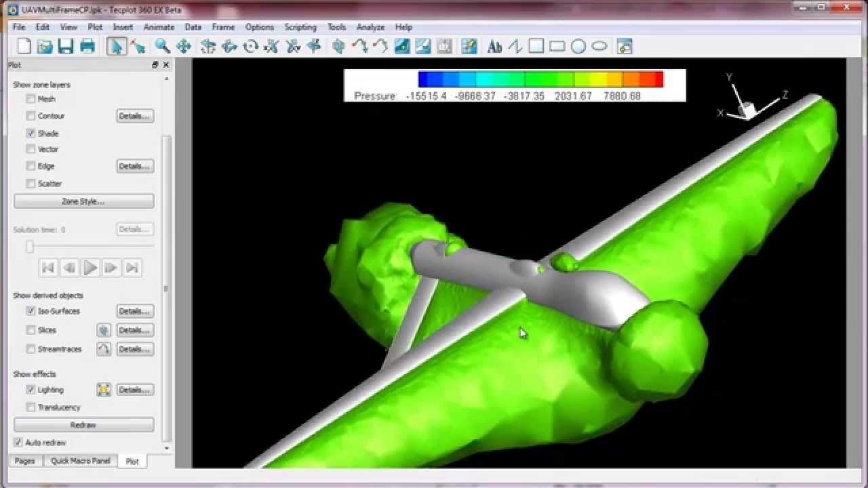Viewport: 868px width, 488px height.
Task: Click streamtrace icon next to Streamtraces
Action: [104, 349]
